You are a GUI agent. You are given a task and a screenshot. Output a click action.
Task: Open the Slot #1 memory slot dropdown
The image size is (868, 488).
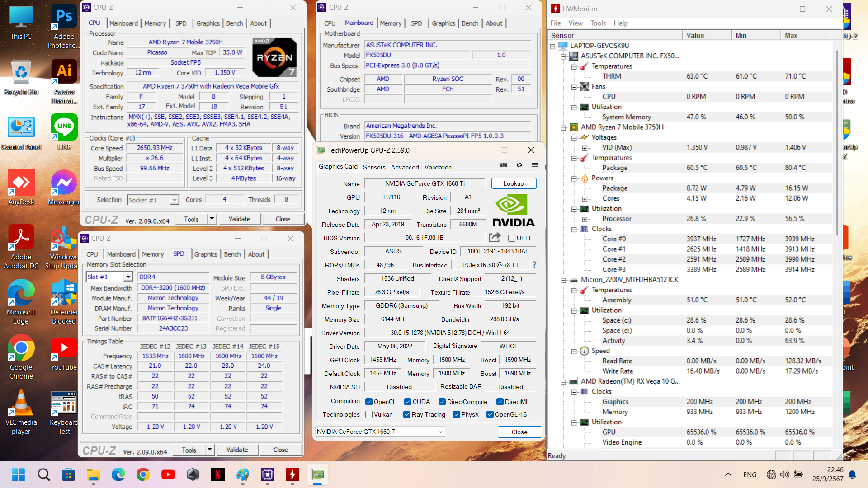(128, 277)
